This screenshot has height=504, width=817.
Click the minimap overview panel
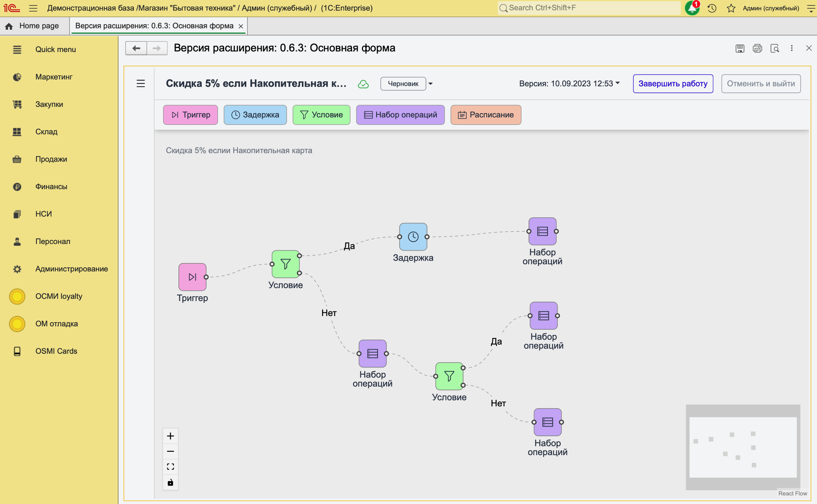click(x=743, y=447)
